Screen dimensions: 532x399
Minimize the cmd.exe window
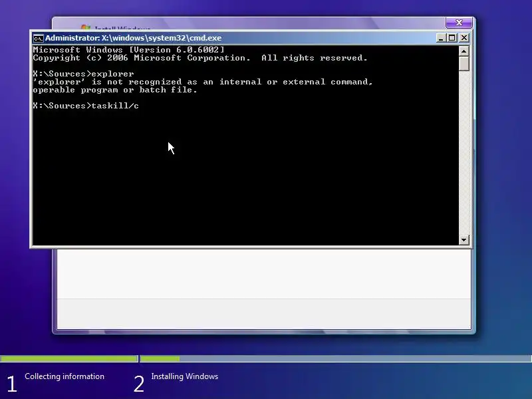click(440, 38)
